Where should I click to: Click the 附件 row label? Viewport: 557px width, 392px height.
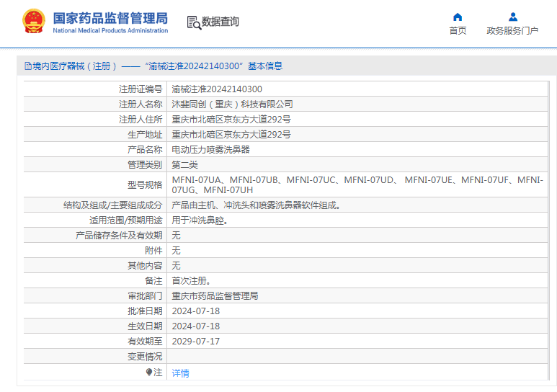click(153, 251)
